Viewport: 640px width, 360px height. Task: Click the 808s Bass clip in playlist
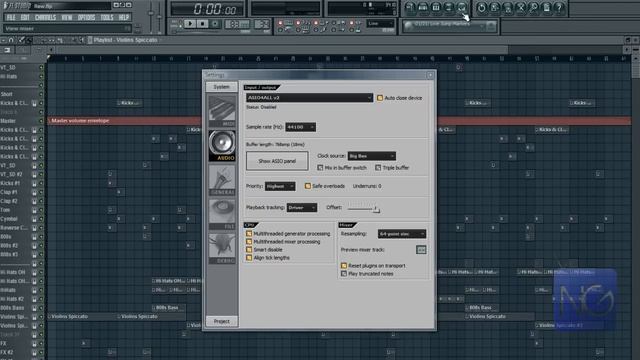click(x=169, y=308)
